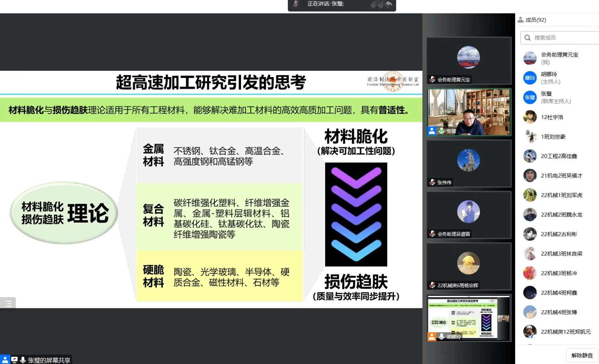Click muted mic icon on 会务助理黄元宝 tile
The height and width of the screenshot is (364, 599).
[x=432, y=80]
